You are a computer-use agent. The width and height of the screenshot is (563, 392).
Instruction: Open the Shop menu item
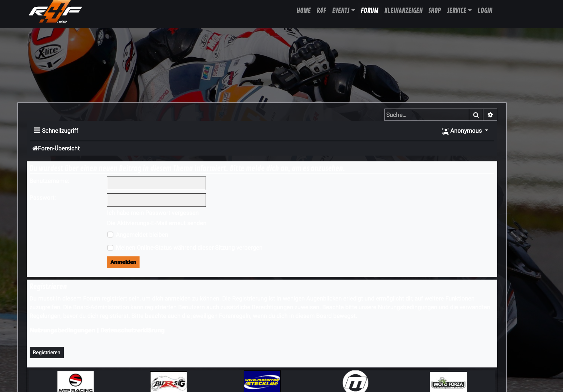coord(434,11)
